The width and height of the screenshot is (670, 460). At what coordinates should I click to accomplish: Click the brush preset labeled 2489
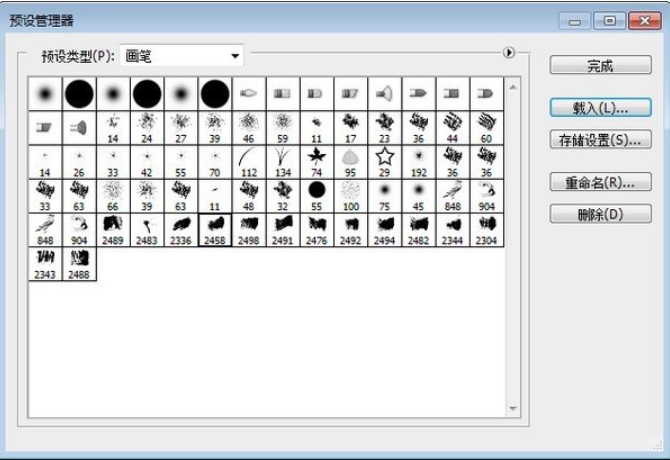point(113,229)
